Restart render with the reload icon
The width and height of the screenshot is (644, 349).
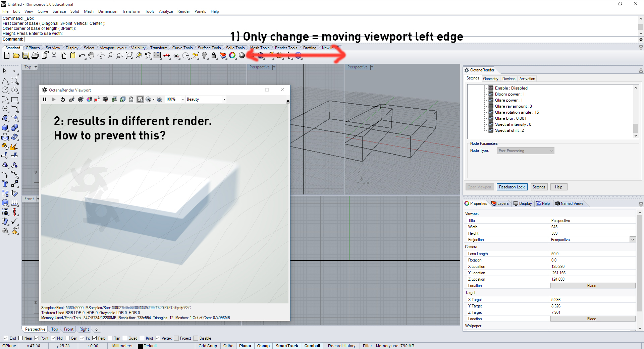(x=63, y=99)
